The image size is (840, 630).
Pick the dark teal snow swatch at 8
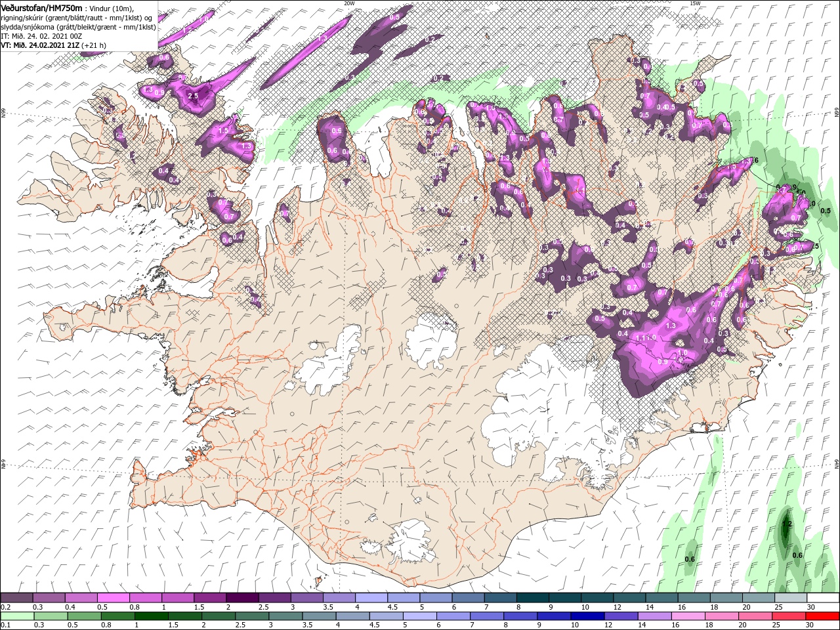click(x=533, y=598)
